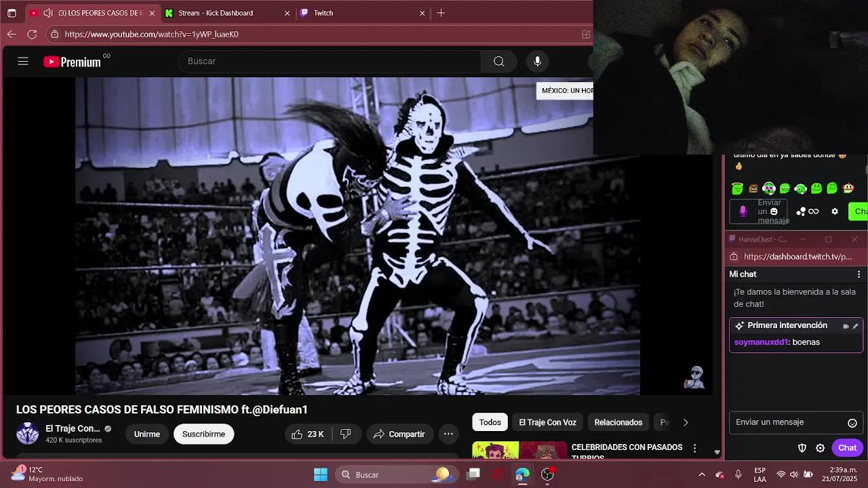Image resolution: width=868 pixels, height=488 pixels.
Task: Go back using the browser back arrow
Action: coord(12,34)
